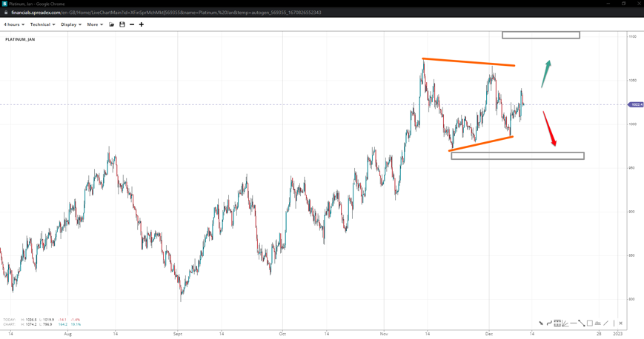Screen dimensions: 644x339
Task: Click the current price label on the axis
Action: click(635, 104)
